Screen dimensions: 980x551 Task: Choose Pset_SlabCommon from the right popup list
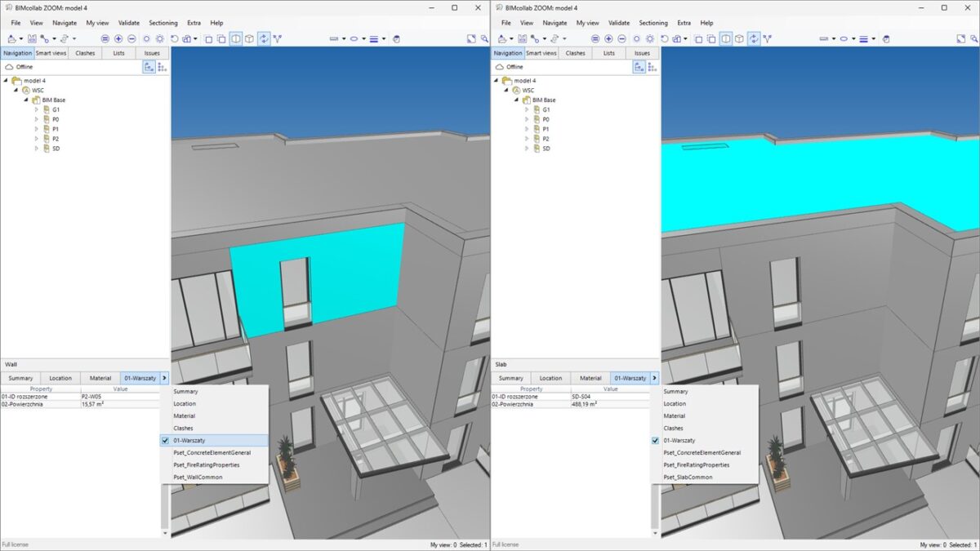pos(688,477)
